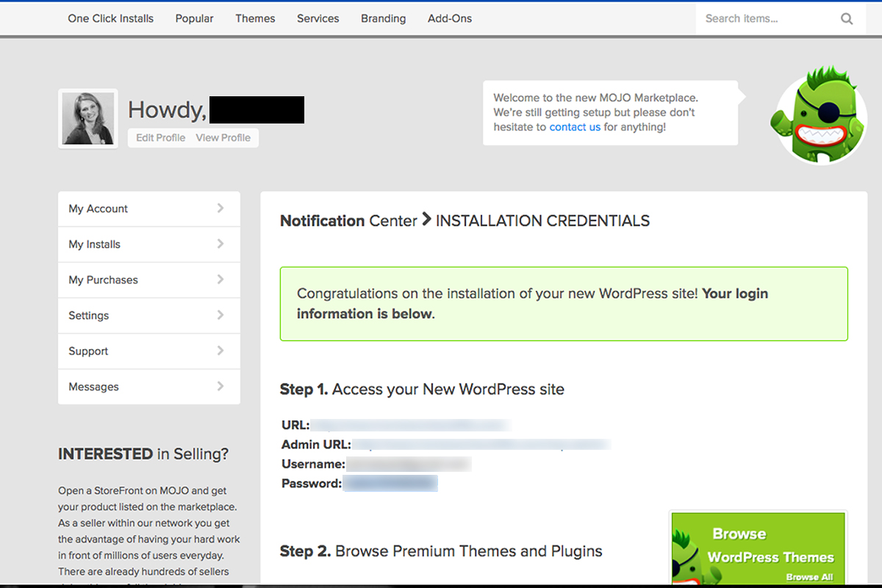Click the Password label
Image resolution: width=882 pixels, height=588 pixels.
click(312, 484)
